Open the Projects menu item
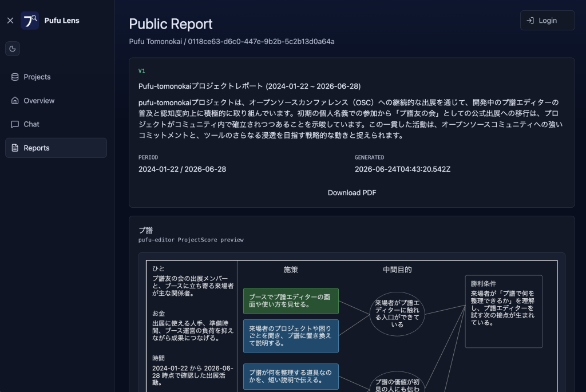 point(56,77)
